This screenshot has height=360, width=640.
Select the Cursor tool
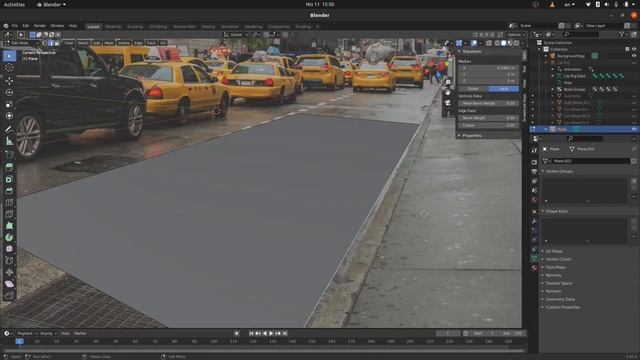tap(9, 67)
